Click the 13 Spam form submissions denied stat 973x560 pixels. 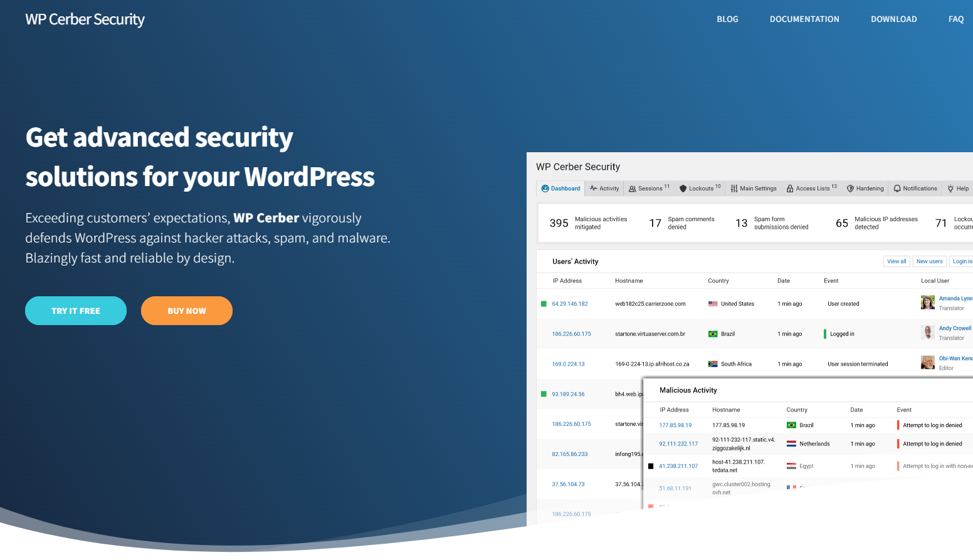772,223
